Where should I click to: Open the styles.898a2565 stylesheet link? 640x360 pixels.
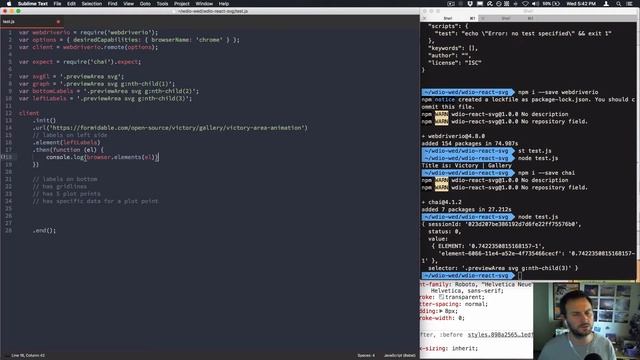click(500, 335)
